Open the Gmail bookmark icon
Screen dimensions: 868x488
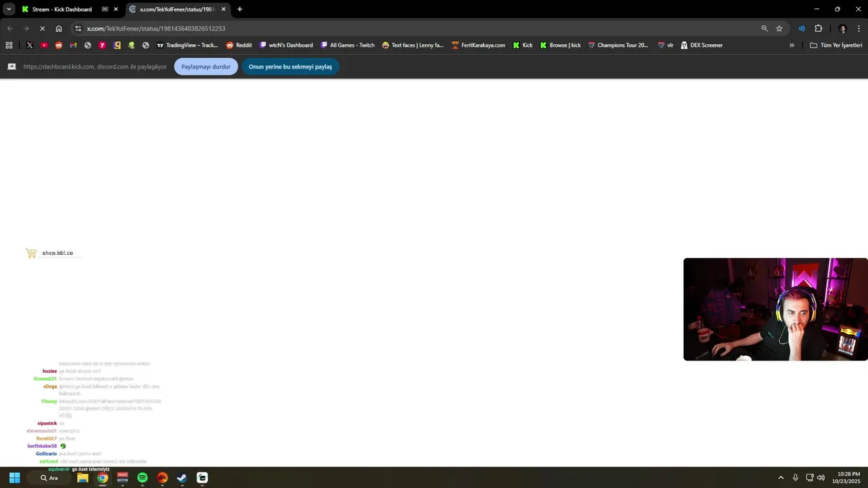click(x=73, y=45)
